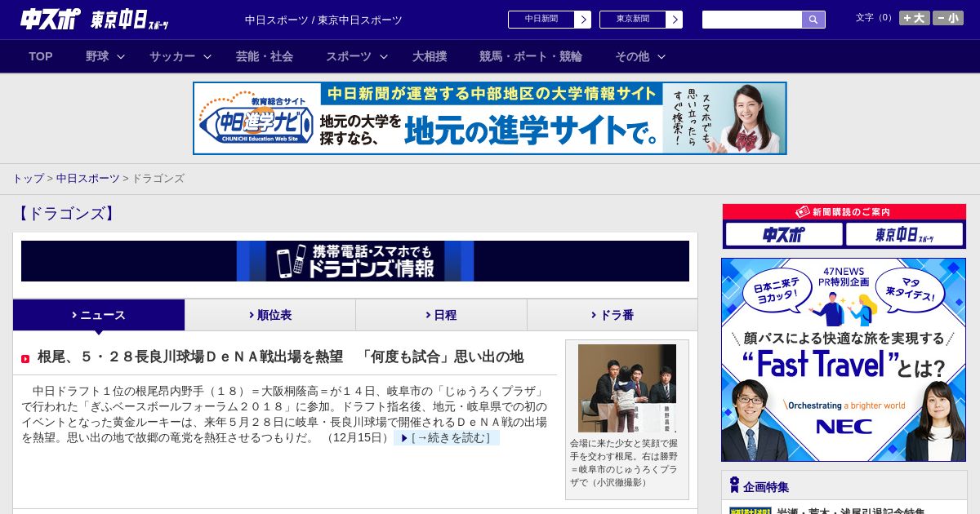Open the handshake photo thumbnail

[x=627, y=388]
